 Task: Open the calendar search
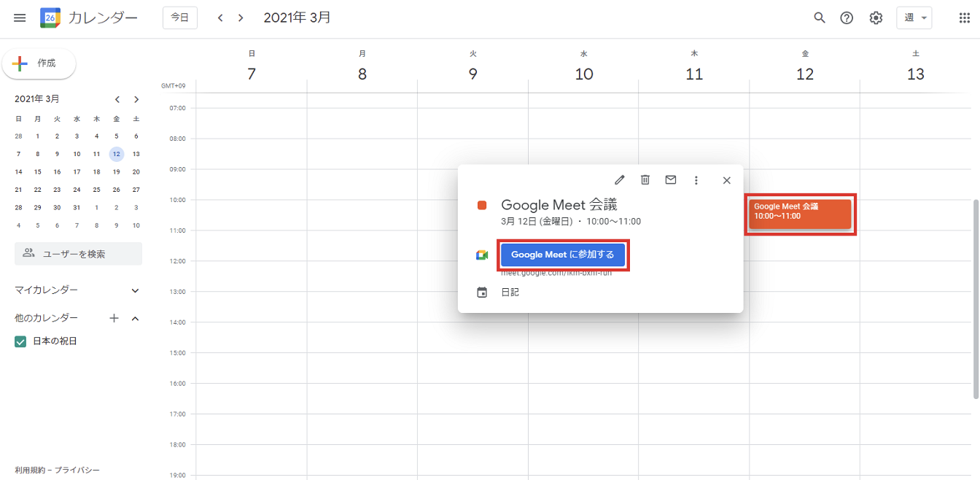[x=820, y=18]
